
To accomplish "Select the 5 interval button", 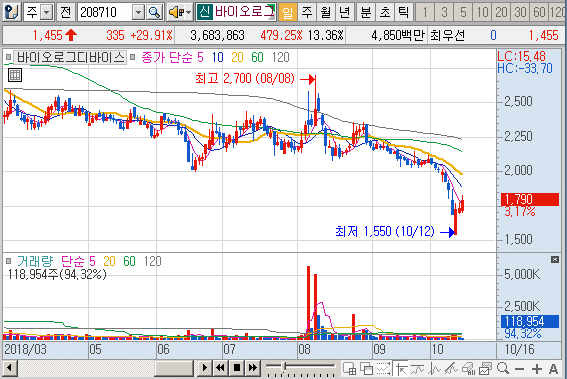I will [463, 12].
